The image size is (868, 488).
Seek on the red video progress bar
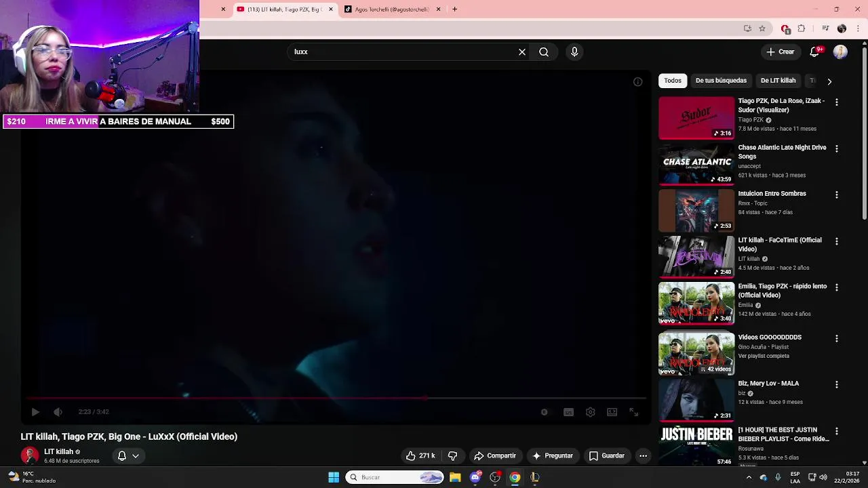point(336,398)
